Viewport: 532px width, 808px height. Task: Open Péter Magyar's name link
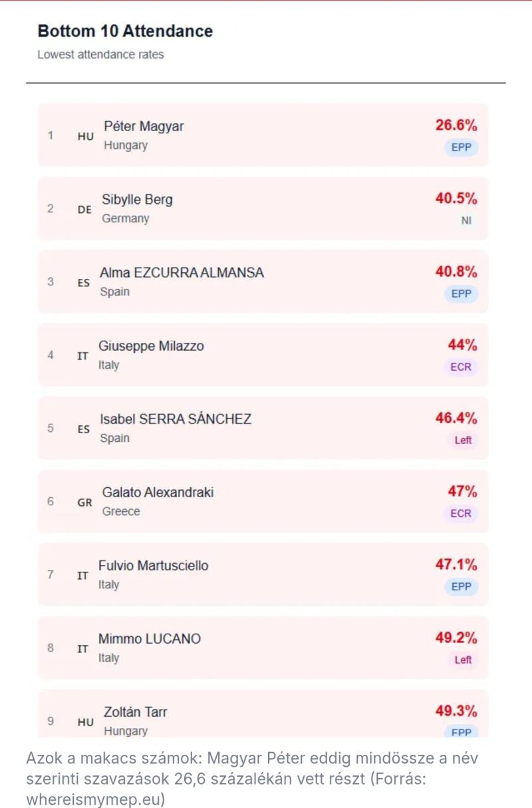pos(144,126)
